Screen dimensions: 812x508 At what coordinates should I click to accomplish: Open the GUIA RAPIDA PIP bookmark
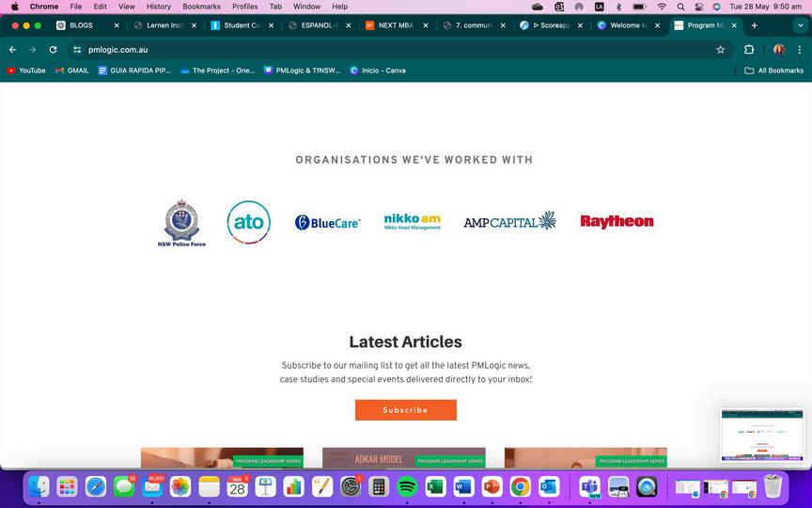click(x=134, y=71)
